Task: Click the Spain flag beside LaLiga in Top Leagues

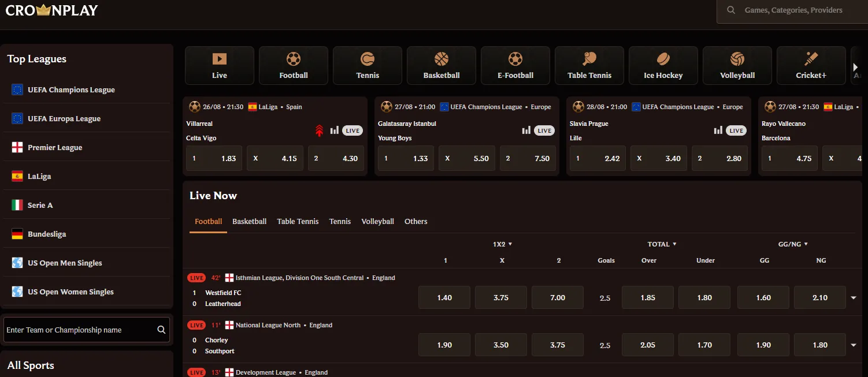Action: (17, 176)
